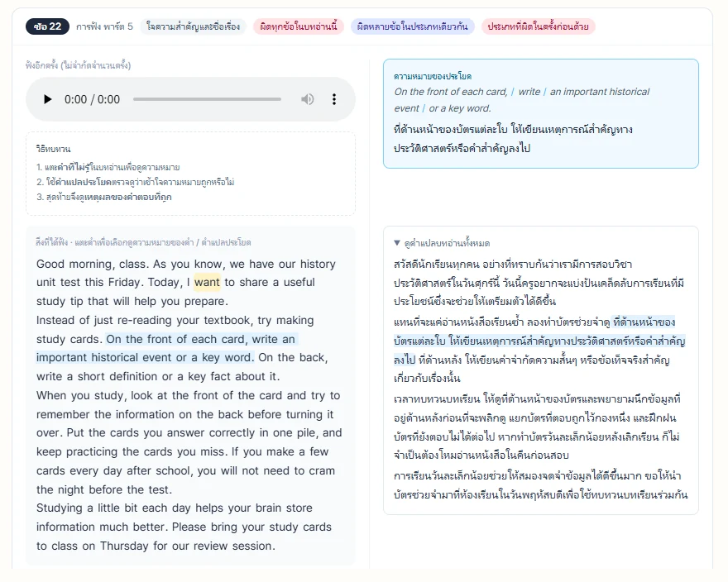728x582 pixels.
Task: Click the highlighted word "want"
Action: point(207,282)
